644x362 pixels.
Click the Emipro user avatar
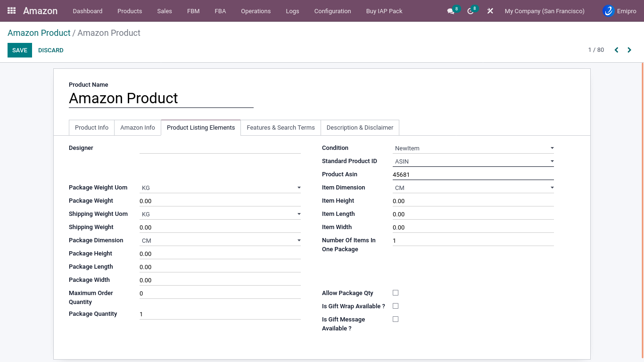(x=609, y=11)
